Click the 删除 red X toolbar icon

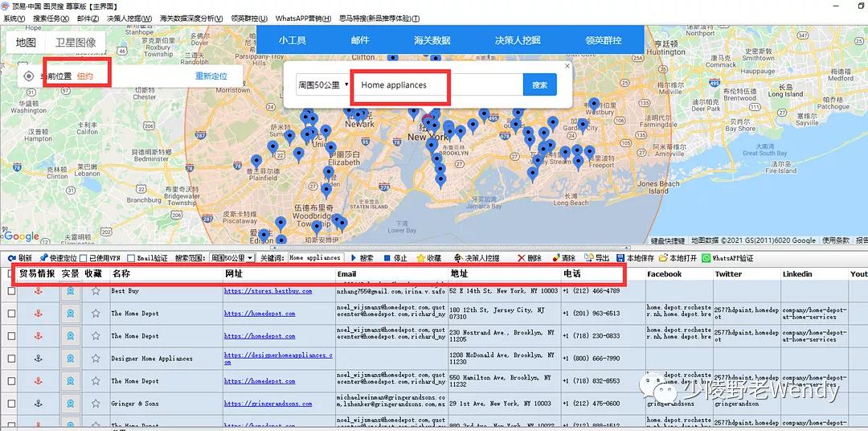pos(521,258)
